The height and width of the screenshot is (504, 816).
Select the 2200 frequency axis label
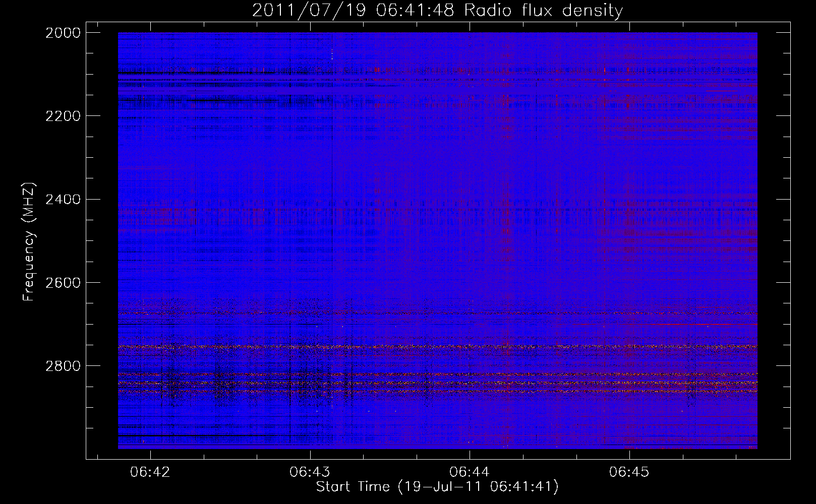(63, 116)
